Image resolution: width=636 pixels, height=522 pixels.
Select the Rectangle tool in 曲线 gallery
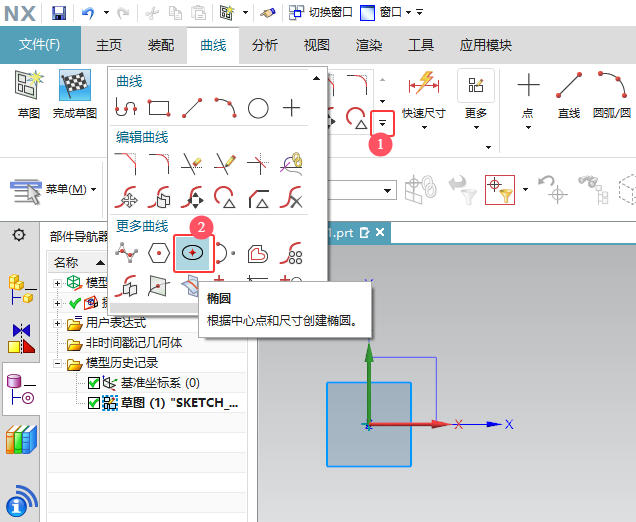click(x=159, y=108)
